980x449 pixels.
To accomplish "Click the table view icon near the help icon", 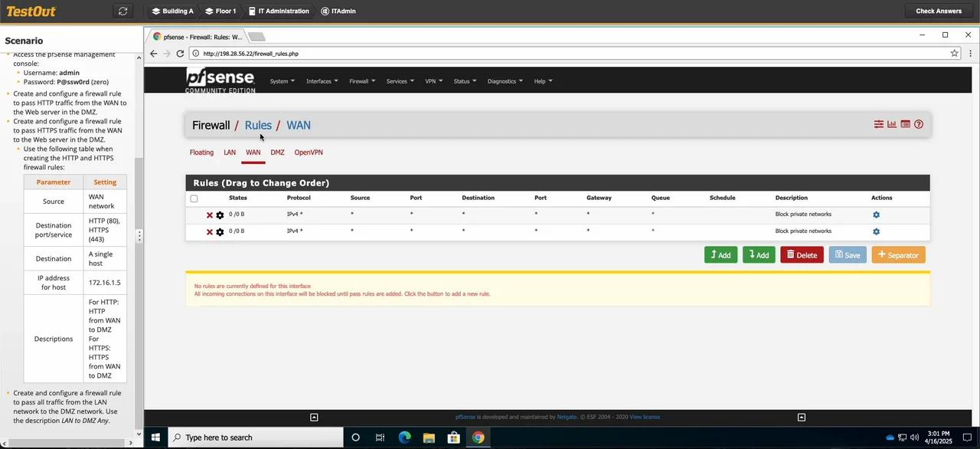I will [x=905, y=123].
